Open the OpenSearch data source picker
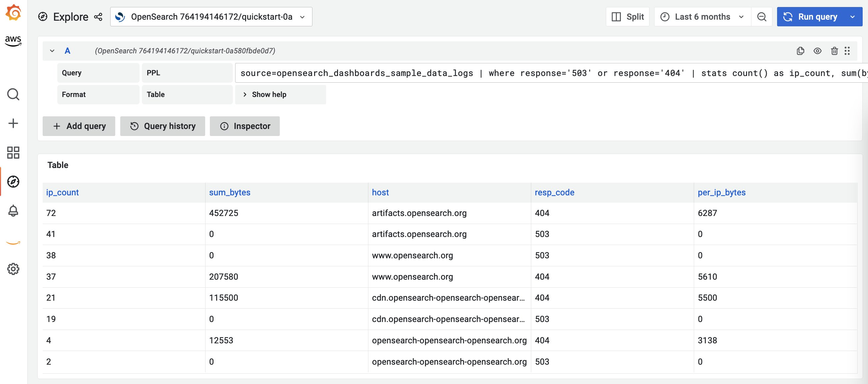Viewport: 868px width, 384px height. 211,17
